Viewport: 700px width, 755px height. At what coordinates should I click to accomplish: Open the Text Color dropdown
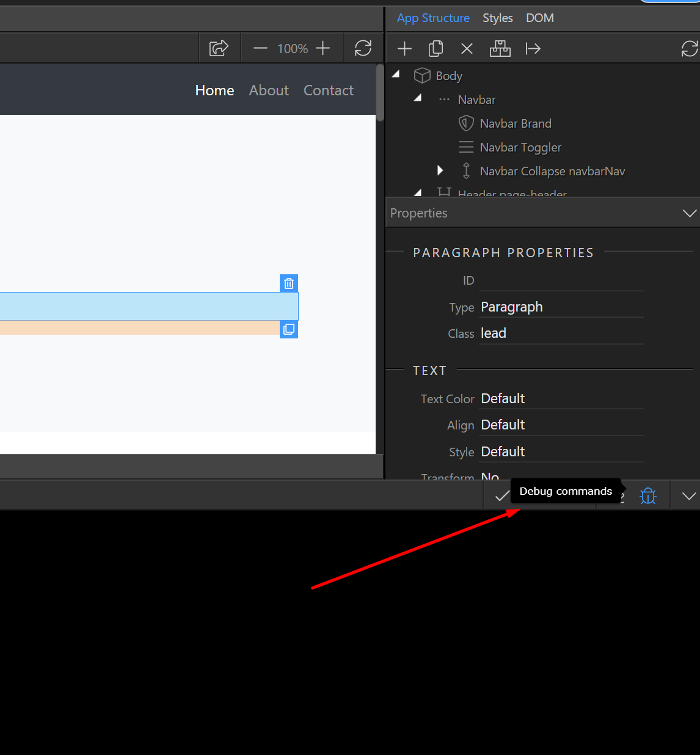pos(561,398)
